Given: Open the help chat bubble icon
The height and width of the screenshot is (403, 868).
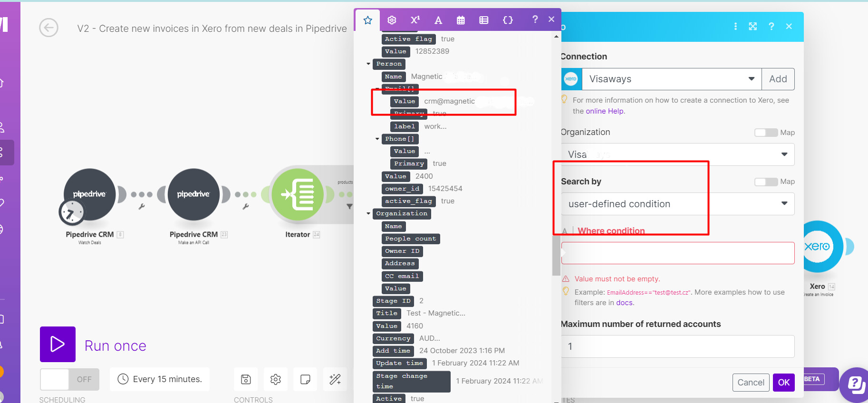Looking at the screenshot, I should tap(856, 384).
